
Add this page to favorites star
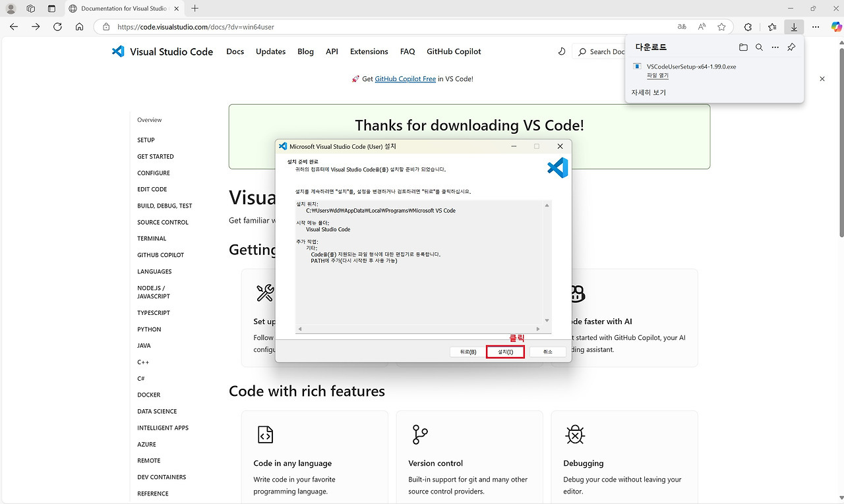tap(721, 27)
